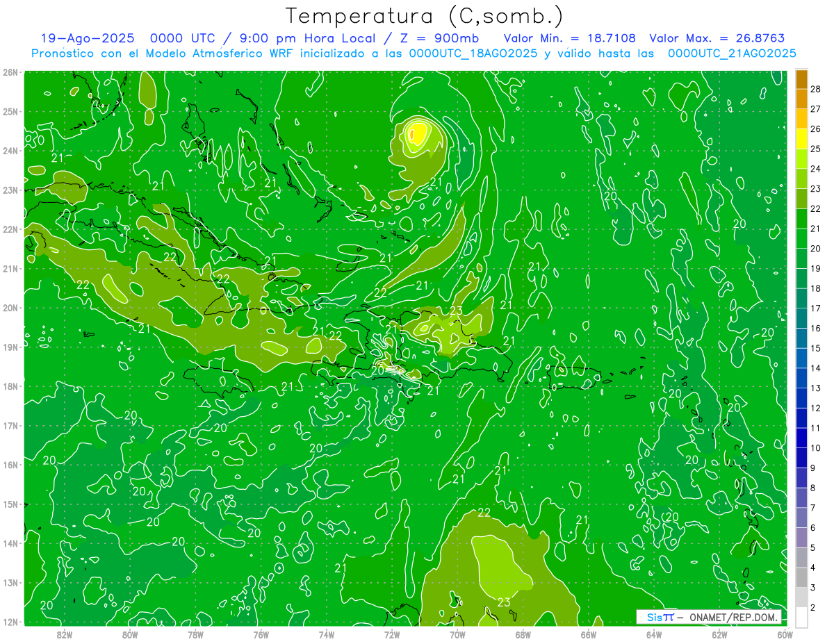Click the 'ONAMET/REP.DOM.' credit label
This screenshot has width=834, height=644.
(732, 617)
